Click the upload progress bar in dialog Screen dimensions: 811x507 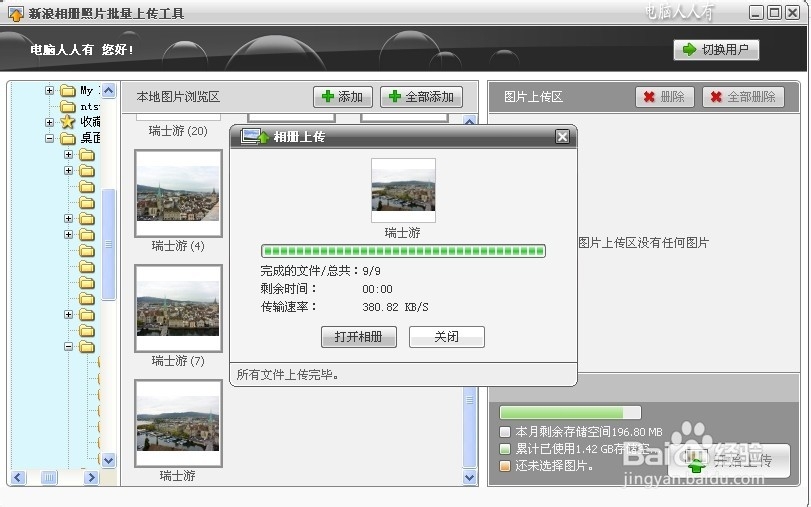403,251
